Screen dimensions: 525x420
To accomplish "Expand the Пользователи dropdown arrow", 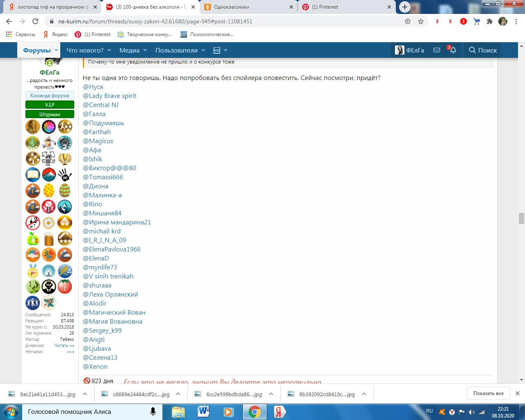I will coord(203,50).
